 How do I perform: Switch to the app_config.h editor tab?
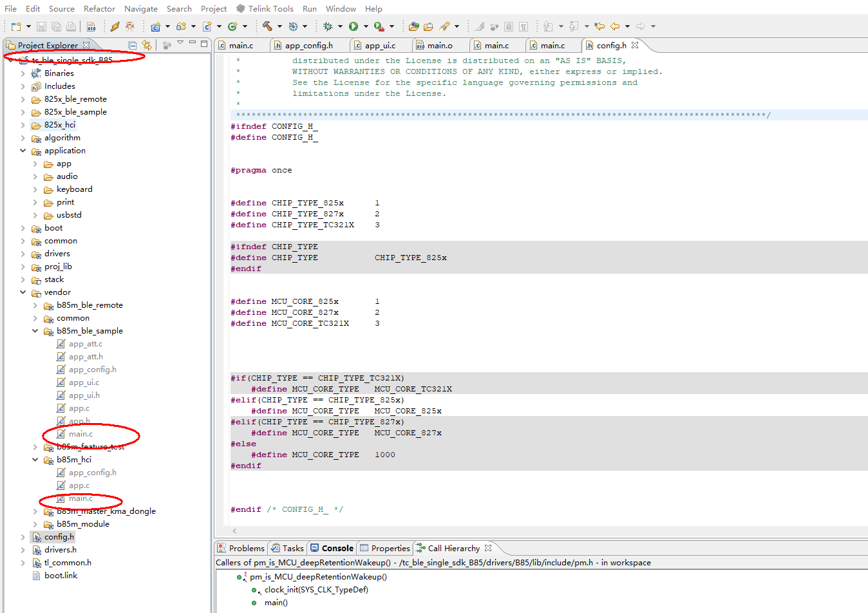[x=309, y=45]
